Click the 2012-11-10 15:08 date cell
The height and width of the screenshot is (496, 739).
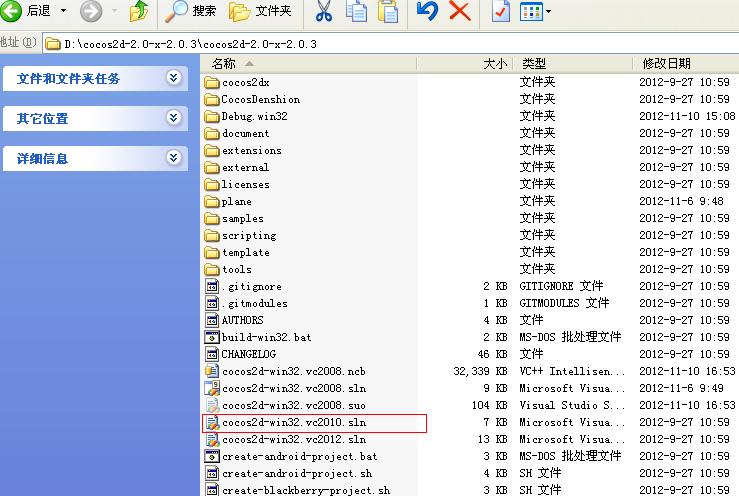(x=687, y=116)
